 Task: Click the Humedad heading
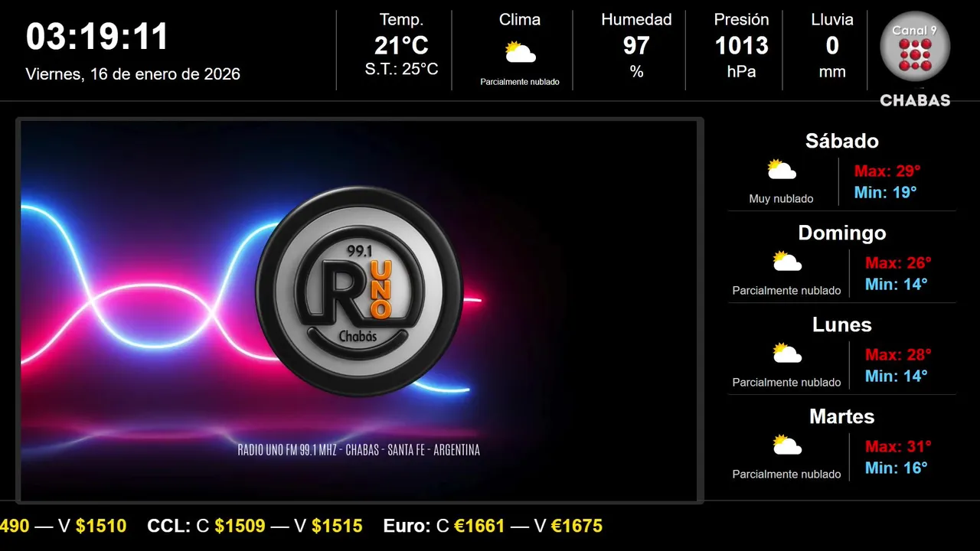coord(636,20)
